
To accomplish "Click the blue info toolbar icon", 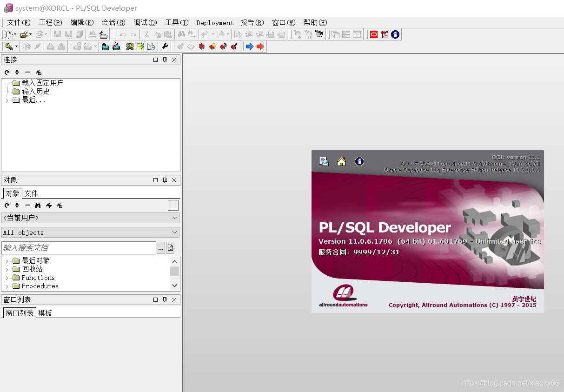I will [x=395, y=34].
